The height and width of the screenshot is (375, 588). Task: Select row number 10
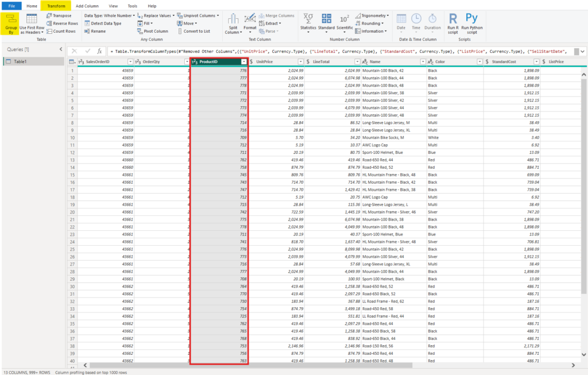[x=72, y=138]
